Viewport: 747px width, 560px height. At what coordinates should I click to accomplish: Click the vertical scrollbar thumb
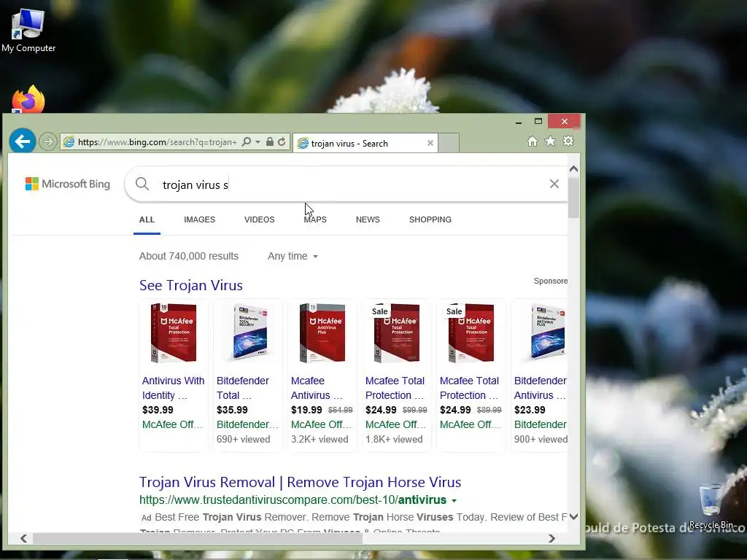click(x=573, y=198)
